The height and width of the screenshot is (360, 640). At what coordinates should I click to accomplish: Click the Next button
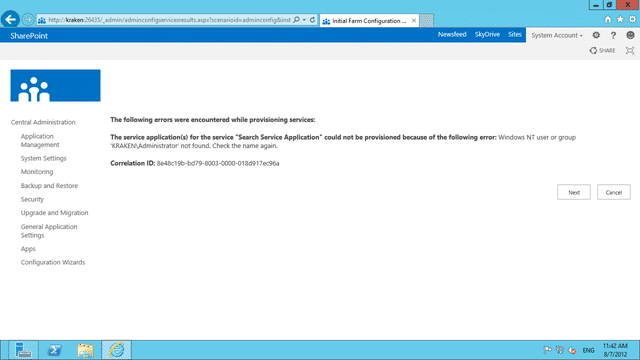point(573,192)
